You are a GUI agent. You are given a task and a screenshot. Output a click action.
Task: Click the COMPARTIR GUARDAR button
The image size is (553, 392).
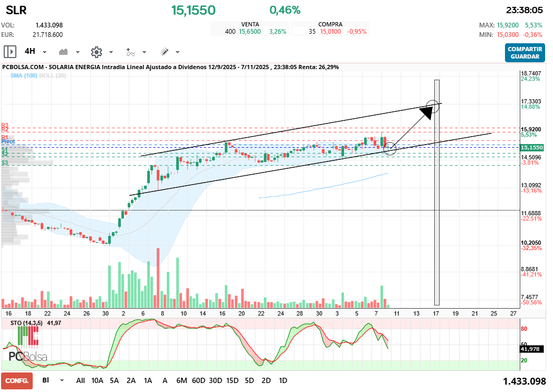[x=525, y=52]
